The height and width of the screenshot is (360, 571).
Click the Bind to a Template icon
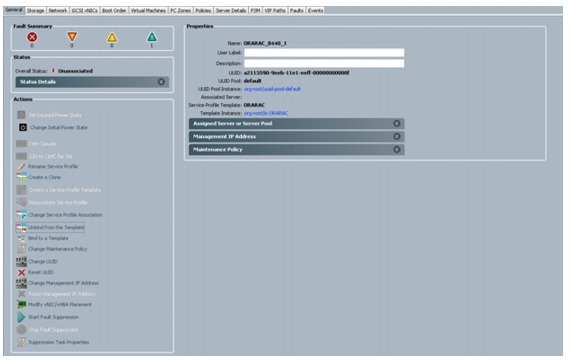(x=21, y=238)
